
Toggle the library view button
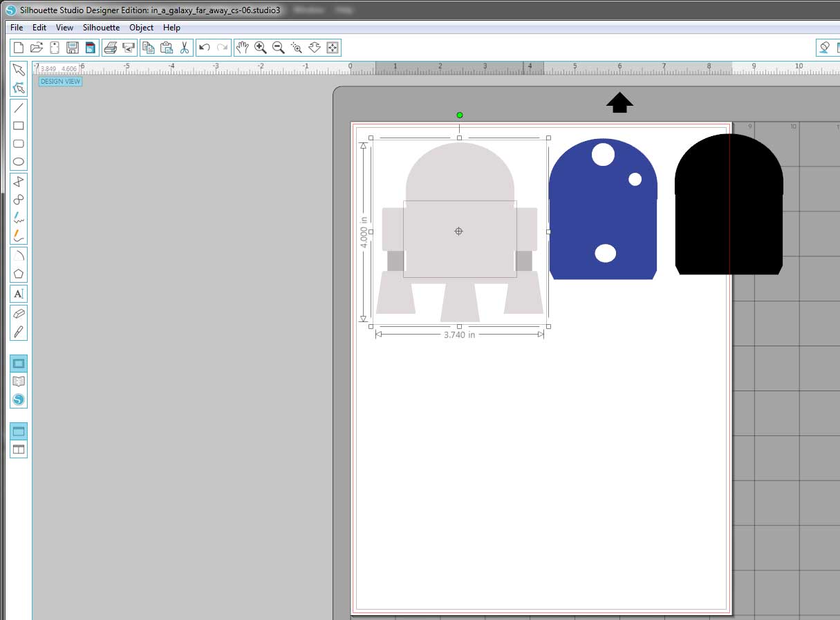[x=19, y=382]
